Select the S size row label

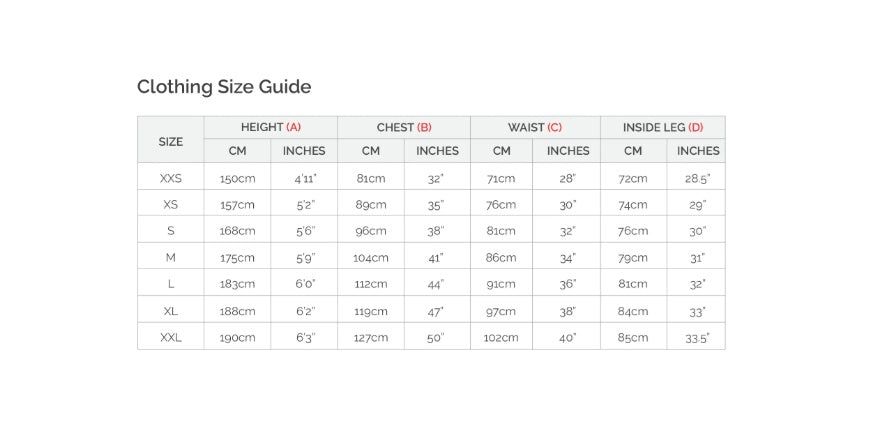tap(171, 231)
